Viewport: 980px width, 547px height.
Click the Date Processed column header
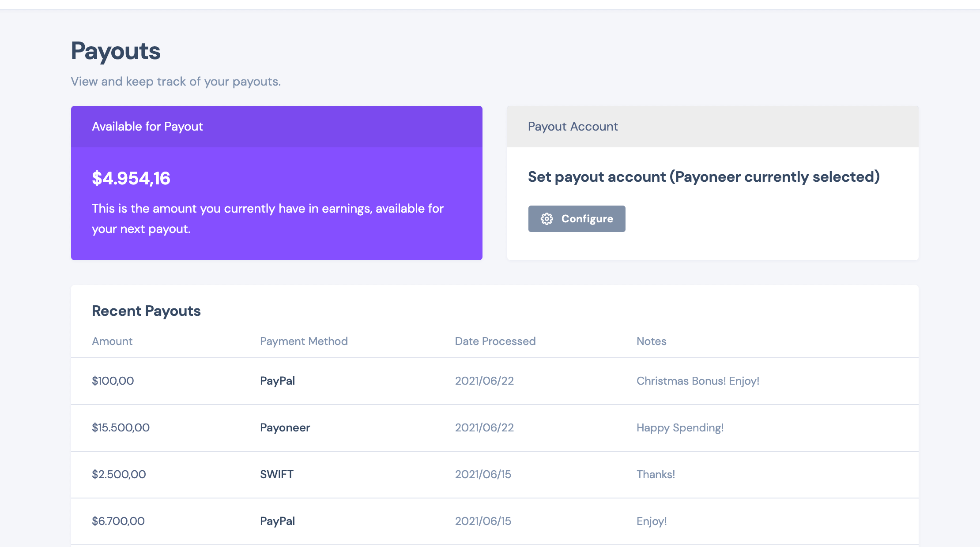(x=495, y=341)
